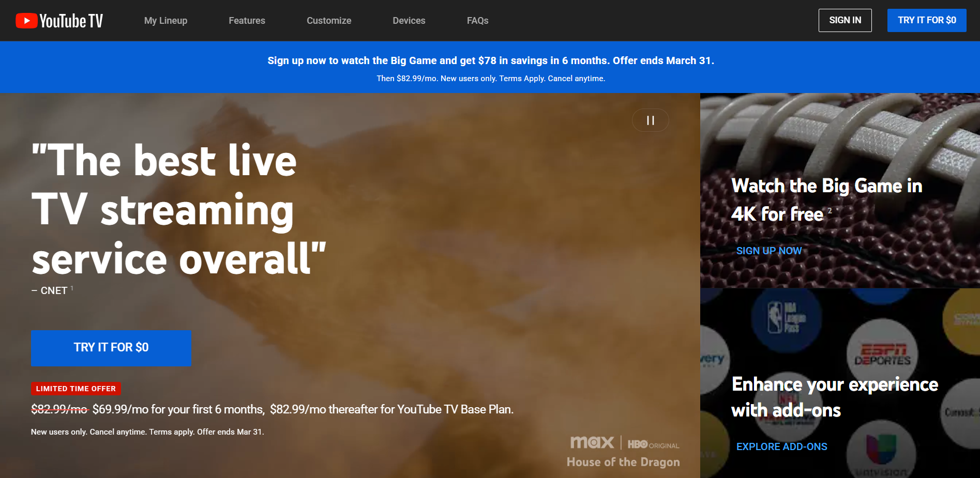Pause the background hero video

pyautogui.click(x=650, y=120)
